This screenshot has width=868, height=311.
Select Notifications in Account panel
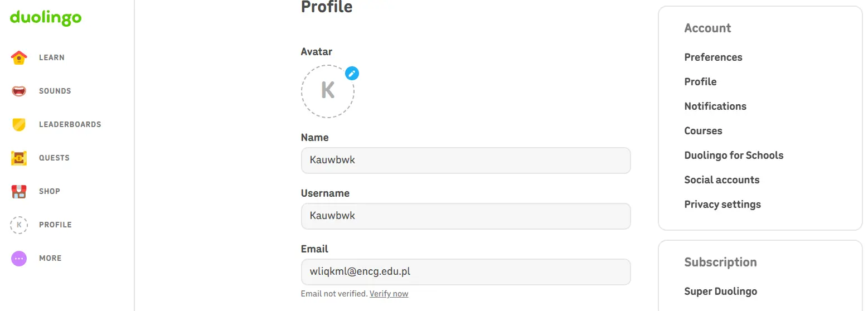pyautogui.click(x=715, y=106)
